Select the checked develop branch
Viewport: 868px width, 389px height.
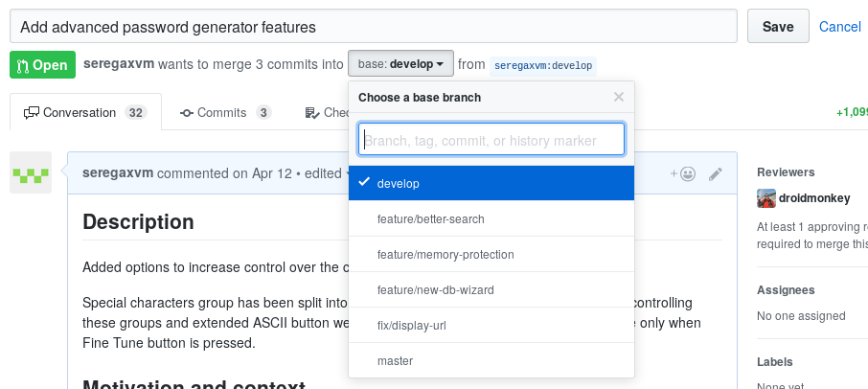coord(491,183)
